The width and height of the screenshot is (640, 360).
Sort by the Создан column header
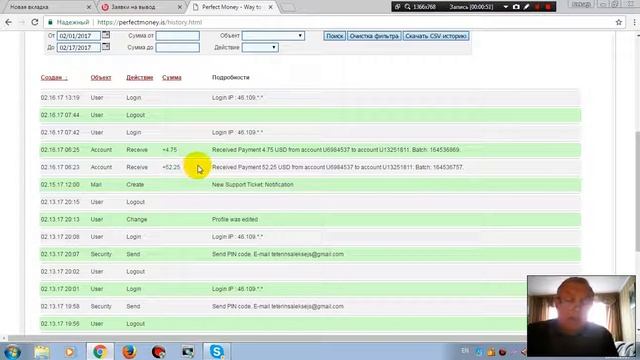(x=54, y=78)
